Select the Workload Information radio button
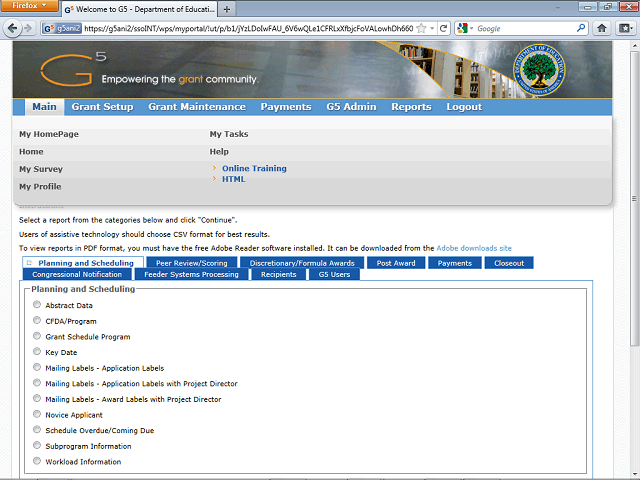Screen dimensions: 640x480 coord(37,461)
